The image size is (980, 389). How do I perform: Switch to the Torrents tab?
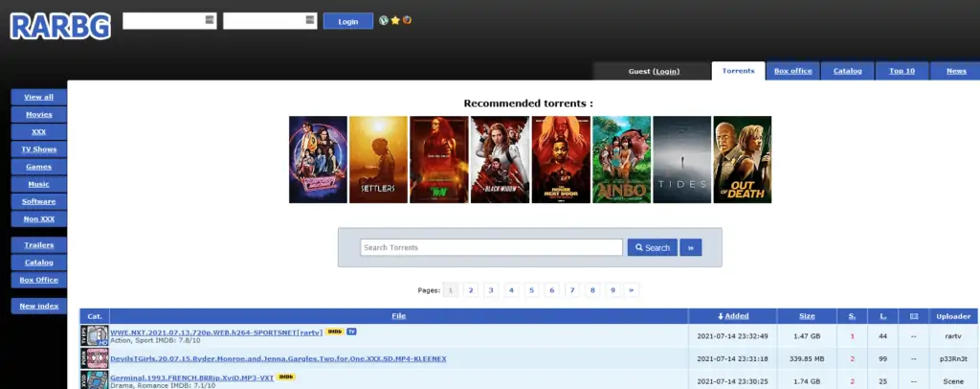pos(738,71)
